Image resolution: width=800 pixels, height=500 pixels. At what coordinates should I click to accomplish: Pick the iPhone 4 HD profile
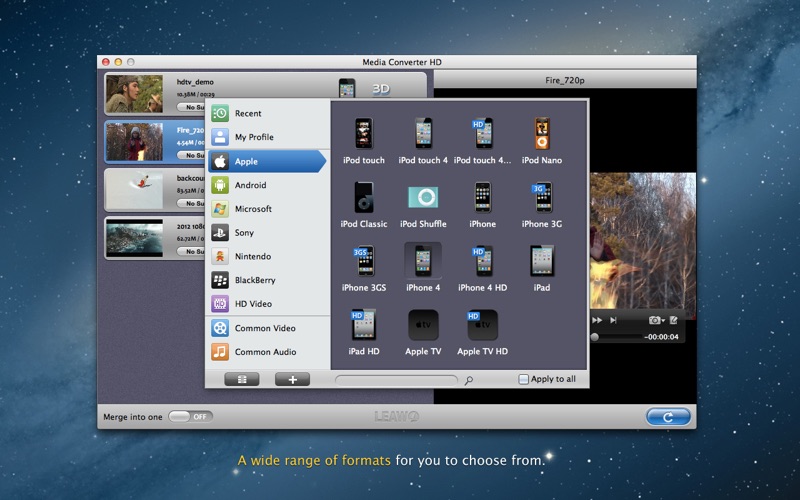coord(482,268)
